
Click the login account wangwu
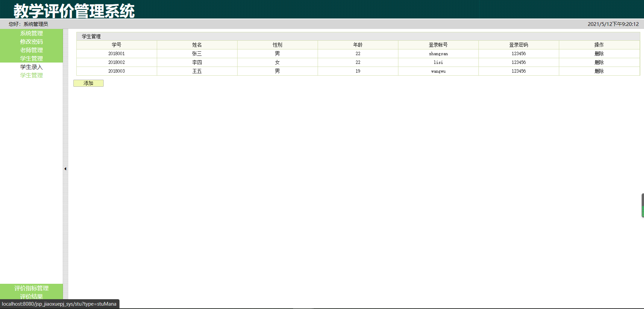click(438, 71)
